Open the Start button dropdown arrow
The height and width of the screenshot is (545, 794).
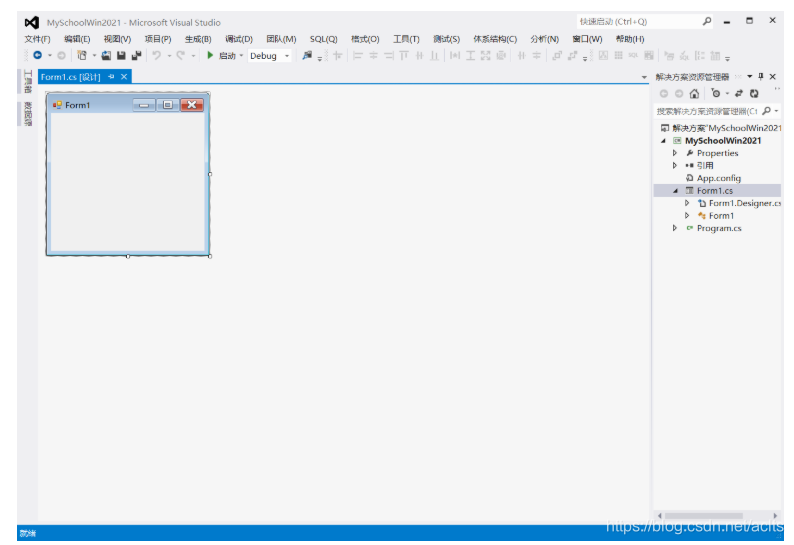tap(242, 56)
